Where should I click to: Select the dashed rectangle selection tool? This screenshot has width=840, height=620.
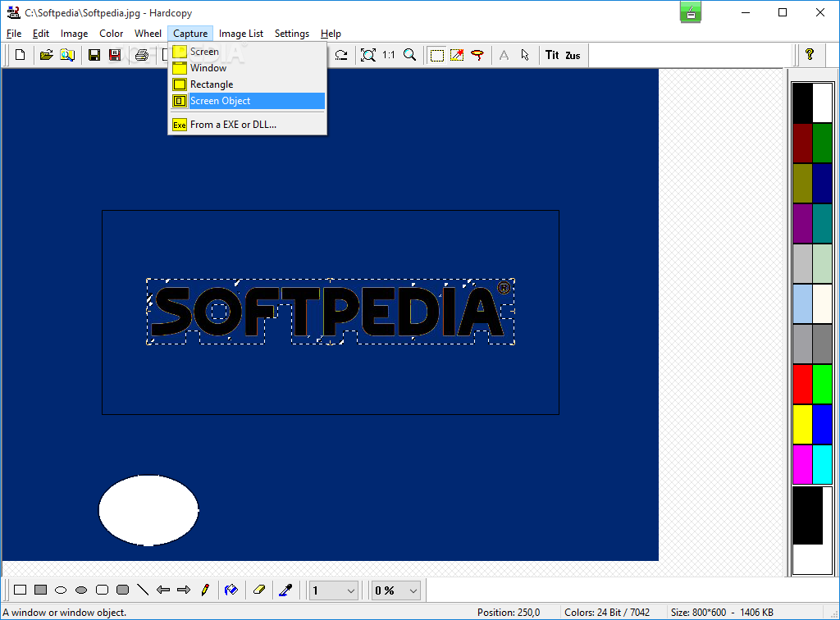pyautogui.click(x=436, y=55)
